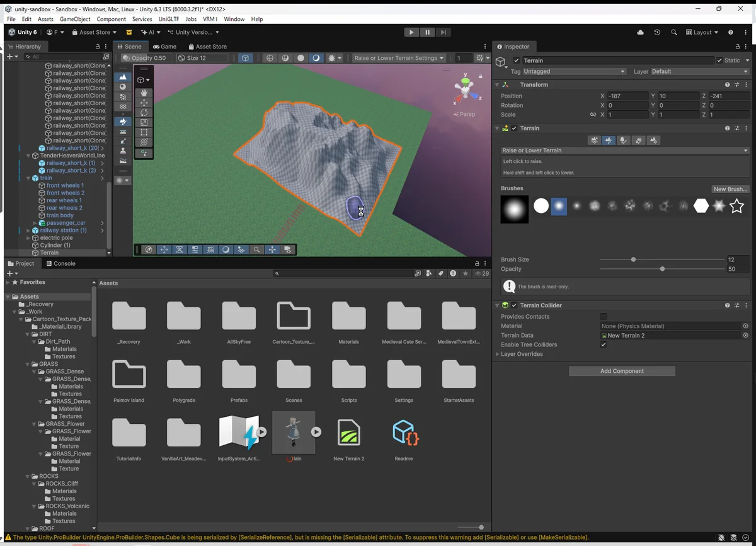The height and width of the screenshot is (546, 756).
Task: Switch to the Console tab
Action: click(x=60, y=264)
